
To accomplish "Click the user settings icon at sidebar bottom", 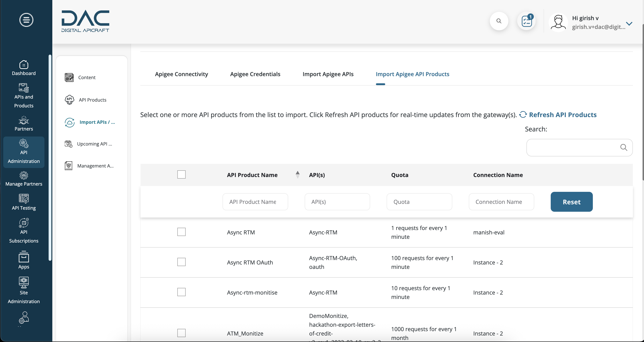I will [x=24, y=317].
